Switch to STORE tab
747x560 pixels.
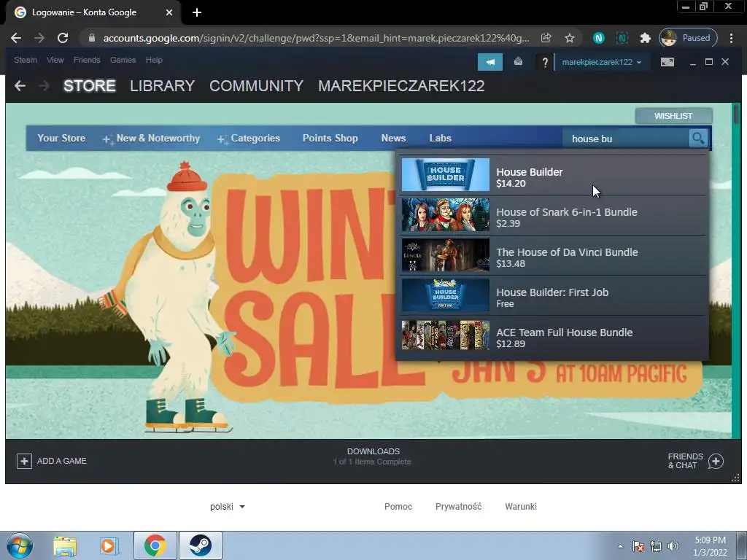[90, 86]
